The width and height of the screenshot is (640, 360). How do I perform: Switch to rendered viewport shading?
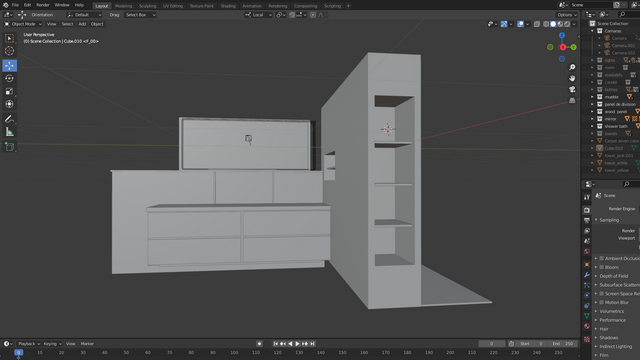coord(567,24)
